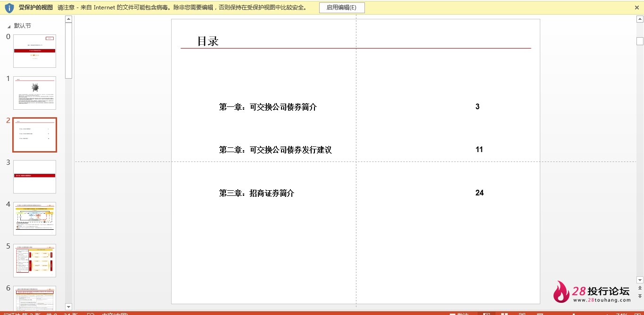Click thumbnail panel scroll-up arrow

point(68,19)
